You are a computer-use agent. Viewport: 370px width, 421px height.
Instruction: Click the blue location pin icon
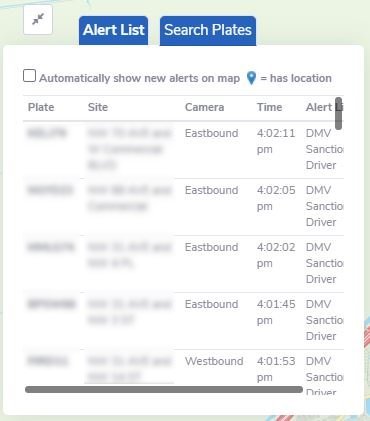click(x=251, y=78)
